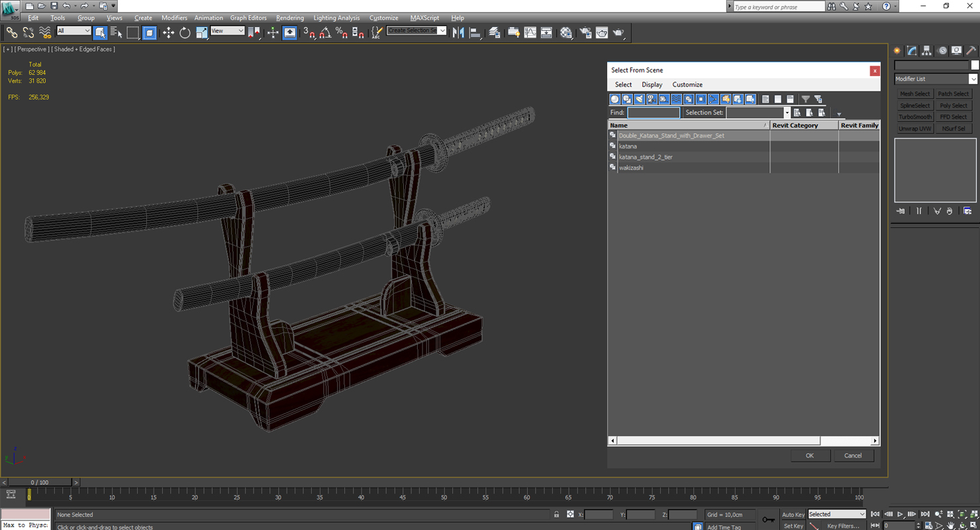Click the Align tool icon
The image size is (980, 530).
click(x=475, y=32)
